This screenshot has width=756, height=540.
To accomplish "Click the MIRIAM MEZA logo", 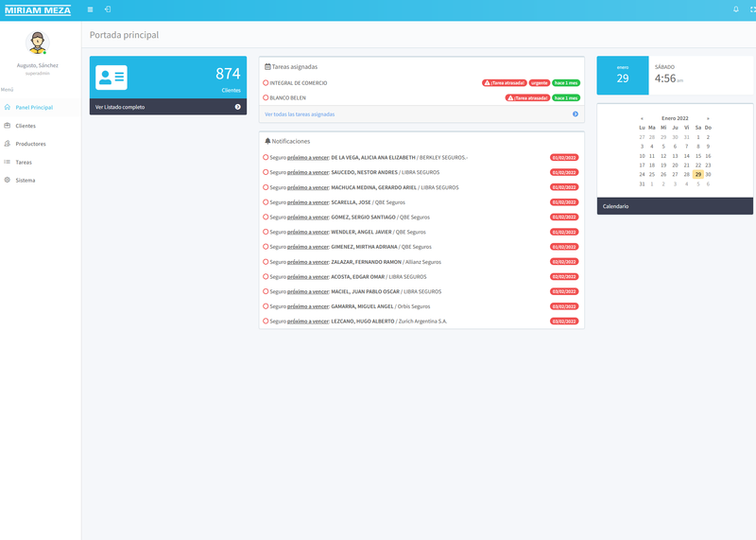I will [38, 10].
